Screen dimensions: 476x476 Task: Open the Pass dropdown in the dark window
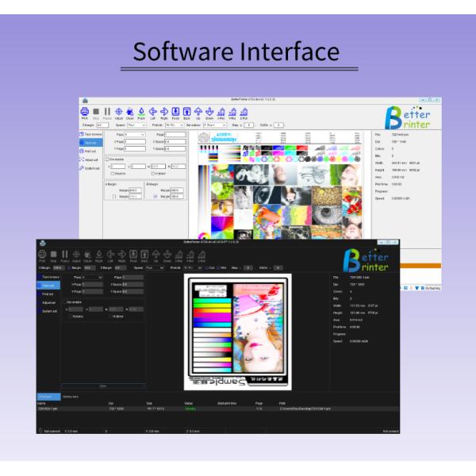(x=93, y=278)
